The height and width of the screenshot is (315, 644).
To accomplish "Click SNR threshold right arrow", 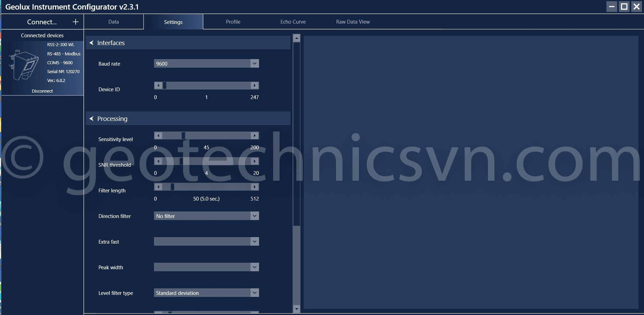I will point(255,161).
